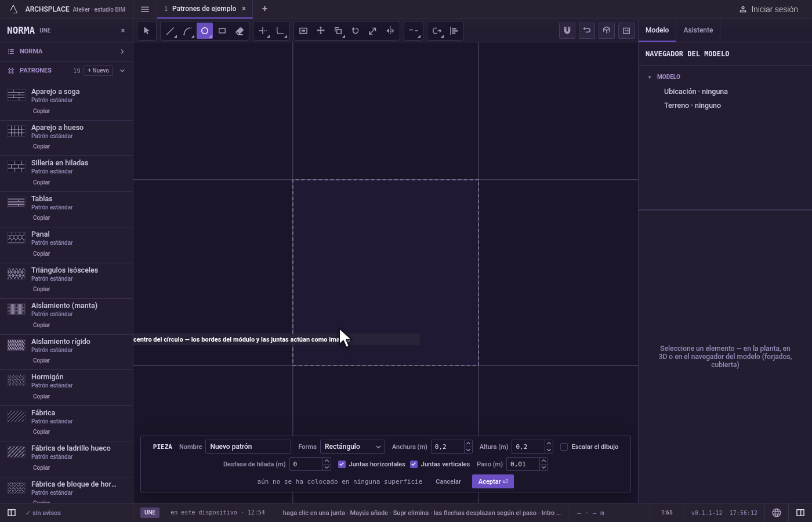Click the scale tool icon
812x522 pixels.
point(373,31)
